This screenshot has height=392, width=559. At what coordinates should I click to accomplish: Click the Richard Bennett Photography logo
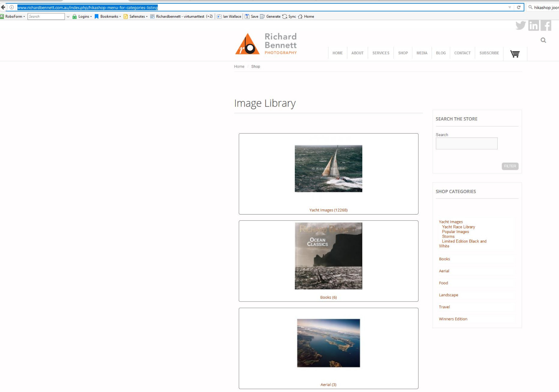(266, 44)
